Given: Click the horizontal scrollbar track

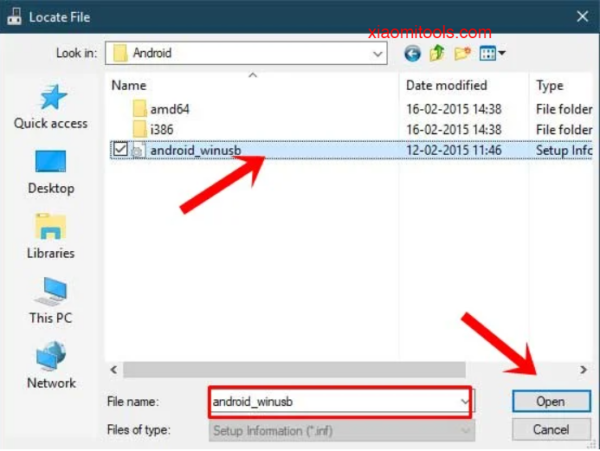Looking at the screenshot, I should 350,370.
